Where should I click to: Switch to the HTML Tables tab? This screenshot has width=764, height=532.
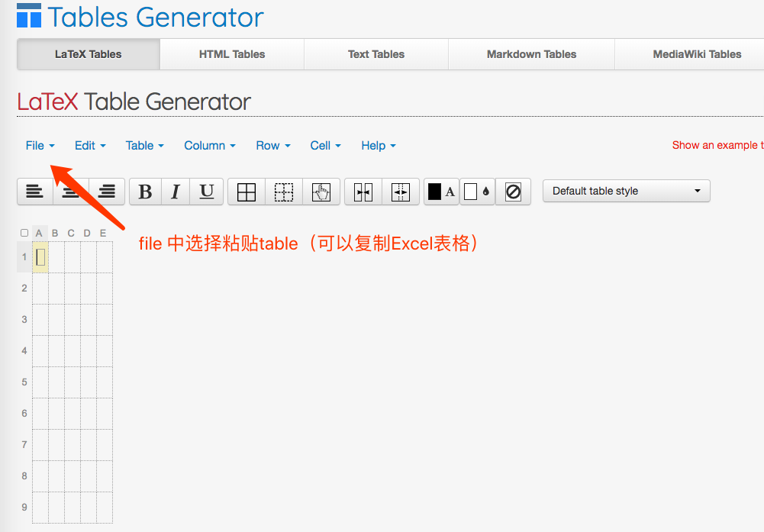[x=232, y=54]
